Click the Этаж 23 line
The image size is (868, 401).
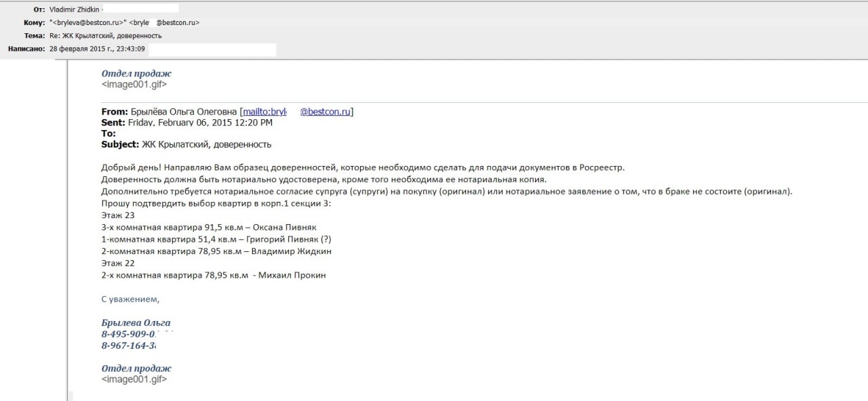point(118,215)
